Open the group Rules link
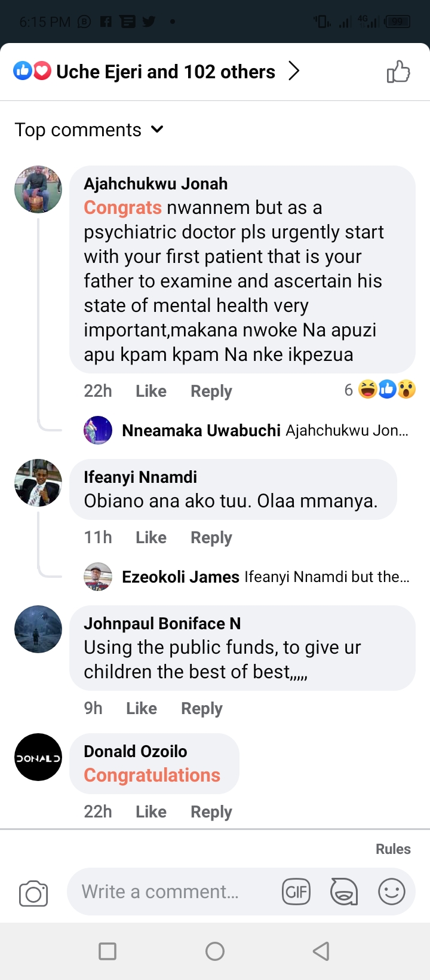 click(392, 849)
